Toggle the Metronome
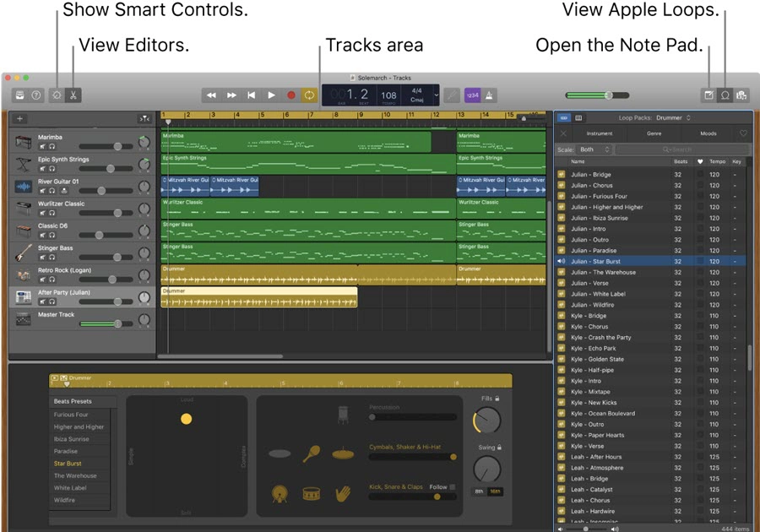 (489, 95)
